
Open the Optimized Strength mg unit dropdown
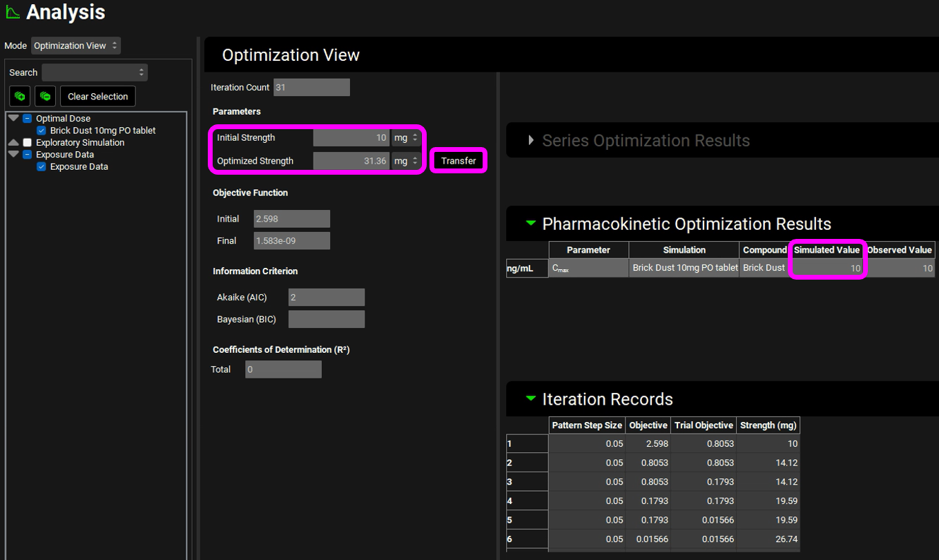tap(406, 161)
